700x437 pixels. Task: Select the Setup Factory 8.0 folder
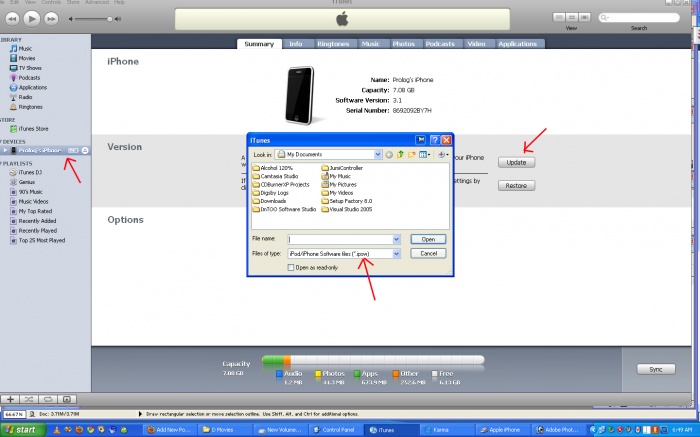click(x=346, y=201)
